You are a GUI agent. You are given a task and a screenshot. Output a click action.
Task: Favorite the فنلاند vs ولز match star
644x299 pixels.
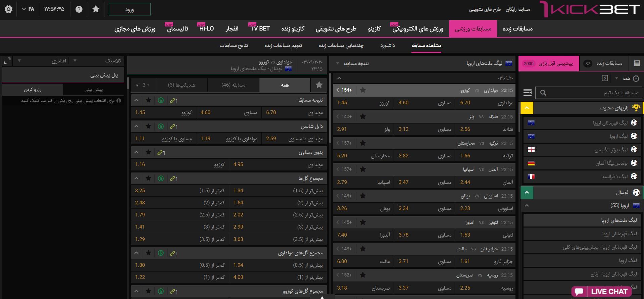[363, 116]
